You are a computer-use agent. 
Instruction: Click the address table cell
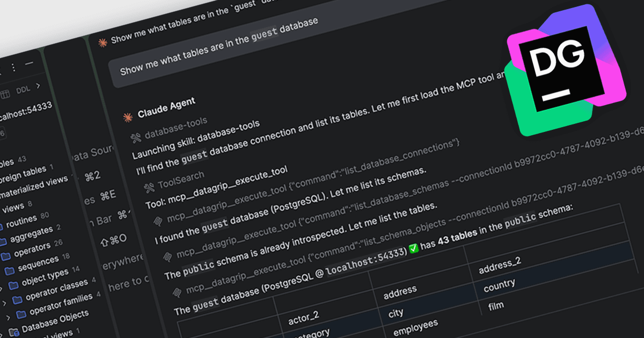pos(400,292)
